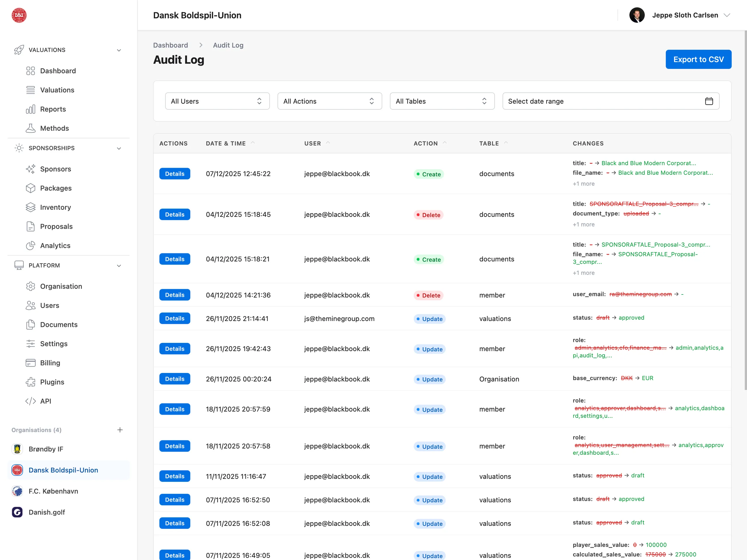Click the Select date range field
Image resolution: width=747 pixels, height=560 pixels.
click(x=610, y=101)
